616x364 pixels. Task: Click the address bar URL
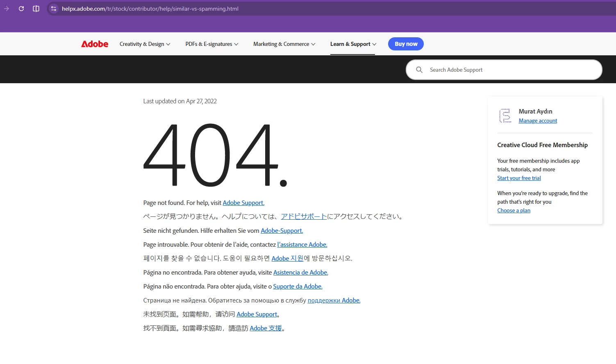[x=150, y=9]
